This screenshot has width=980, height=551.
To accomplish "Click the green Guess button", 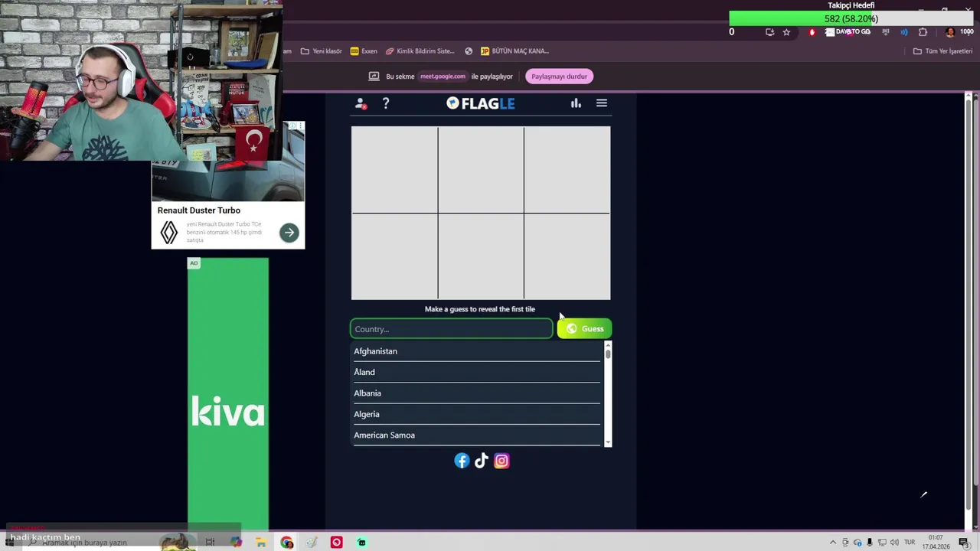I will [x=584, y=329].
